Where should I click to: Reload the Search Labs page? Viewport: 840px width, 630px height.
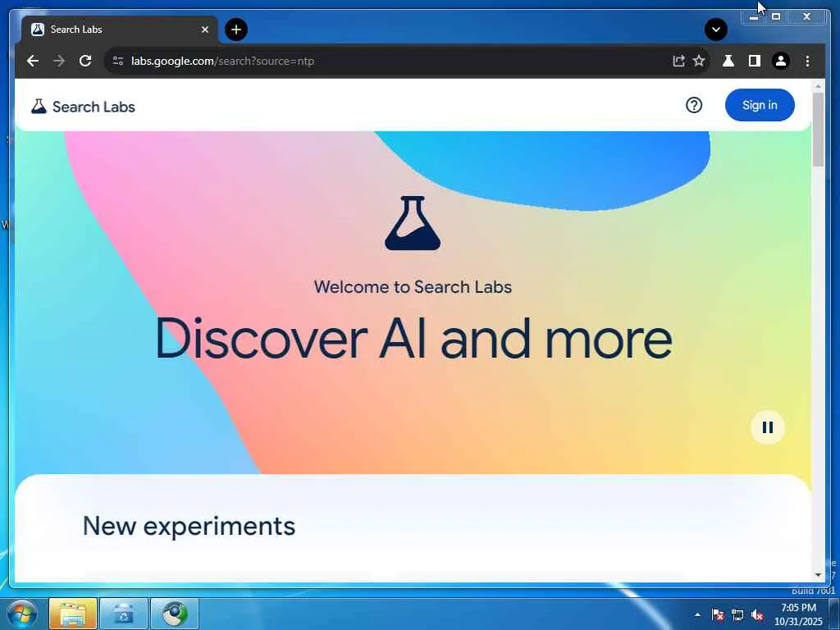click(x=85, y=61)
